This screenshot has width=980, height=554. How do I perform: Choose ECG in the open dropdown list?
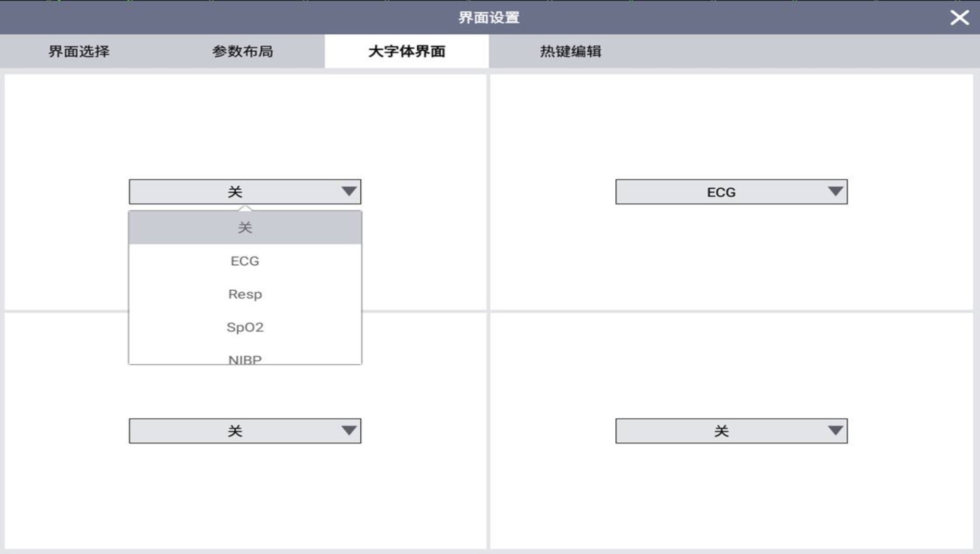point(245,261)
